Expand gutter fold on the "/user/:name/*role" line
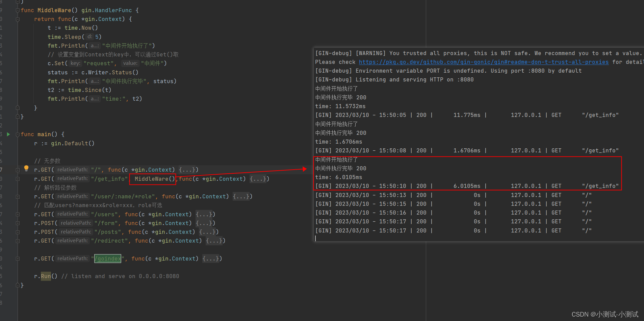 click(x=18, y=197)
